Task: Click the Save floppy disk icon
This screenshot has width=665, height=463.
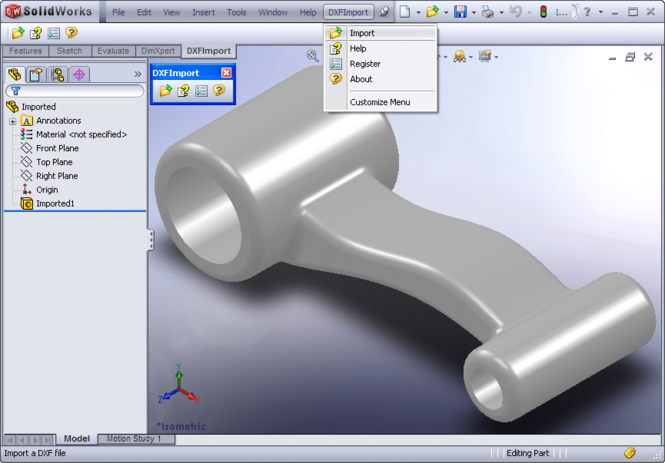Action: coord(460,12)
